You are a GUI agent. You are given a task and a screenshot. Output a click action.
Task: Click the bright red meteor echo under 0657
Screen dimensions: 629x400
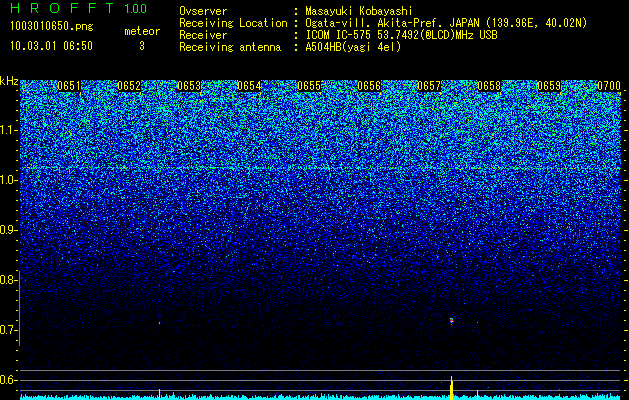(x=451, y=320)
